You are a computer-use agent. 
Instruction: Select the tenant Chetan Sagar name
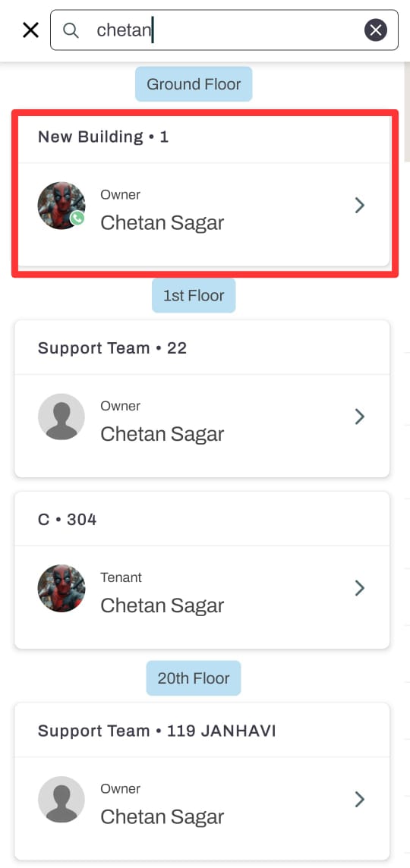tap(162, 605)
